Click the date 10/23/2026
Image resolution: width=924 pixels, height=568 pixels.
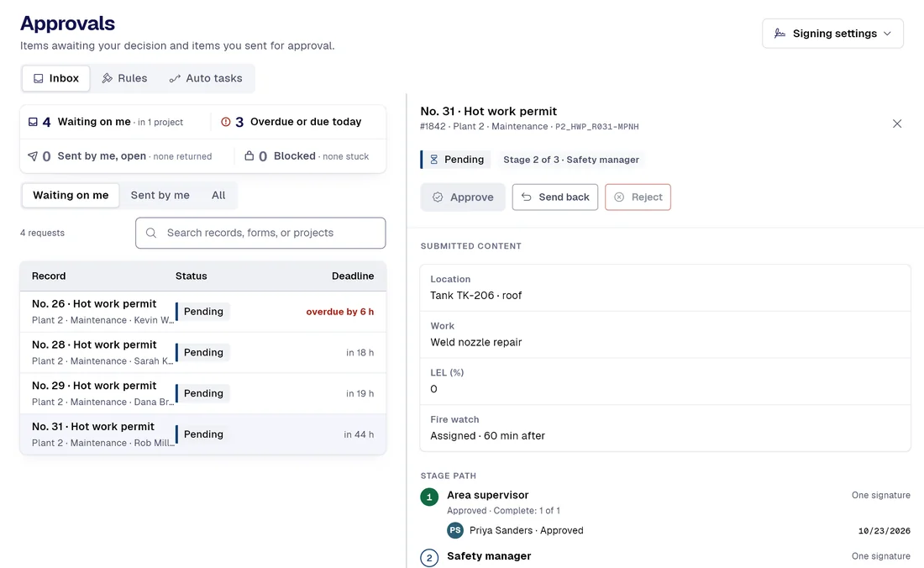point(884,531)
